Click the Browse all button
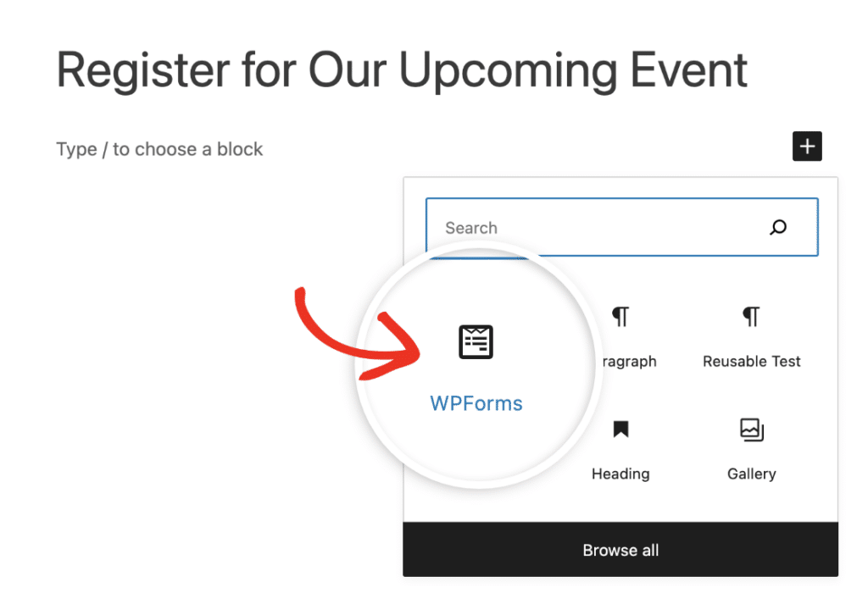This screenshot has width=868, height=604. (620, 550)
